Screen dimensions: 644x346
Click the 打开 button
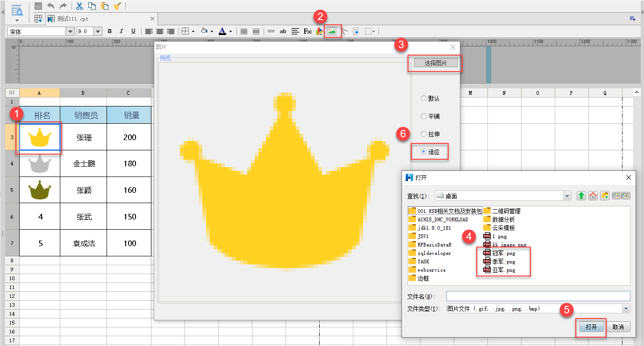pos(591,327)
